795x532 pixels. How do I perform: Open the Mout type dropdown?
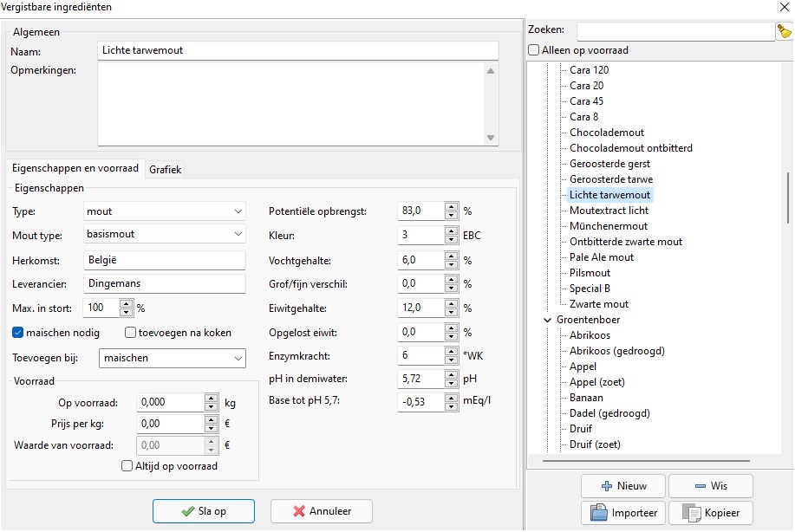click(165, 234)
